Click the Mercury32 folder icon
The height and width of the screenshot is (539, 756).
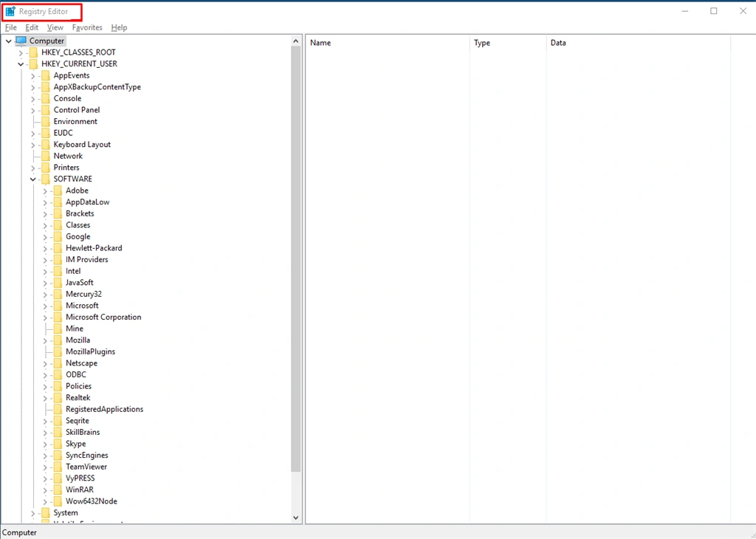(x=58, y=294)
